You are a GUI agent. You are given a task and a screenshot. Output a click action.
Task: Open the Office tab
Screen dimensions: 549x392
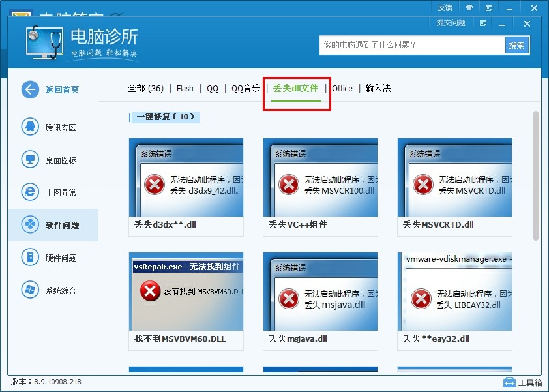[x=342, y=88]
